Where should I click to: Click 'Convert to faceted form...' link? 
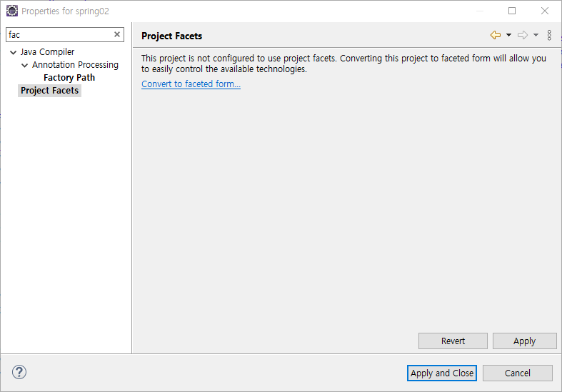191,84
